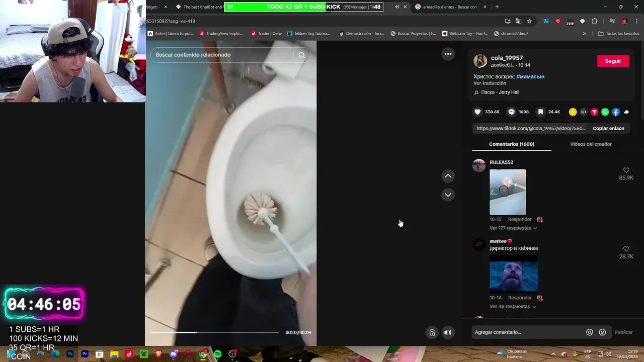
Task: Click the install app icon in address bar
Action: pos(508,21)
